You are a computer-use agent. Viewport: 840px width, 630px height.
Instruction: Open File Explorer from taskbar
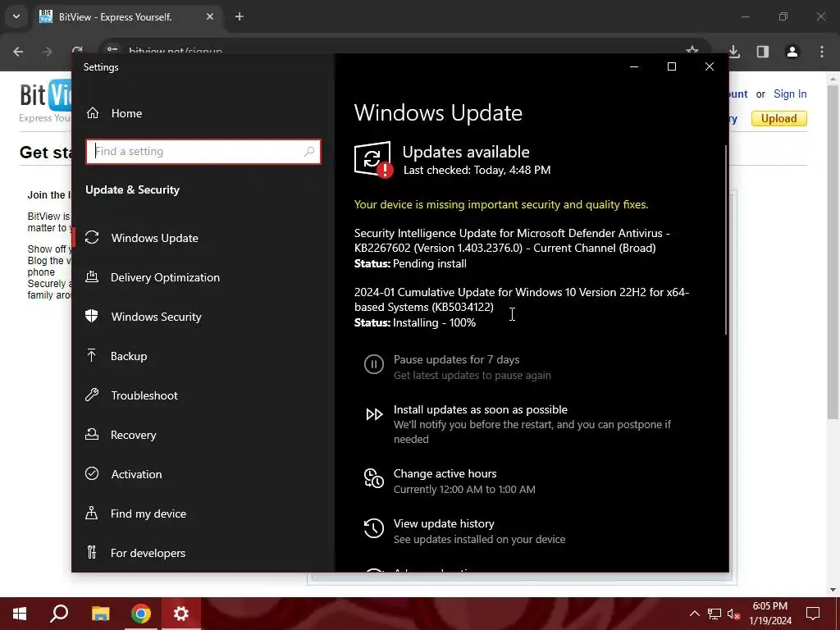point(100,614)
